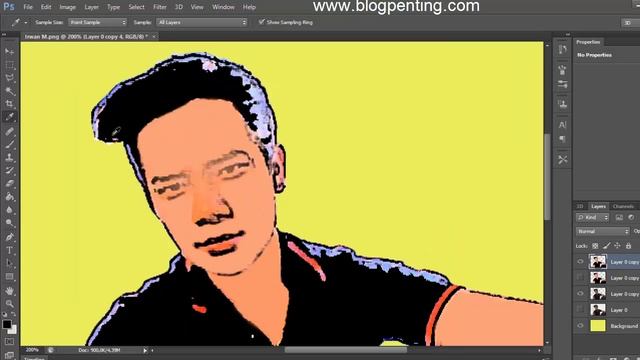Switch to the Channels tab
Viewport: 640px width, 360px height.
tap(623, 207)
